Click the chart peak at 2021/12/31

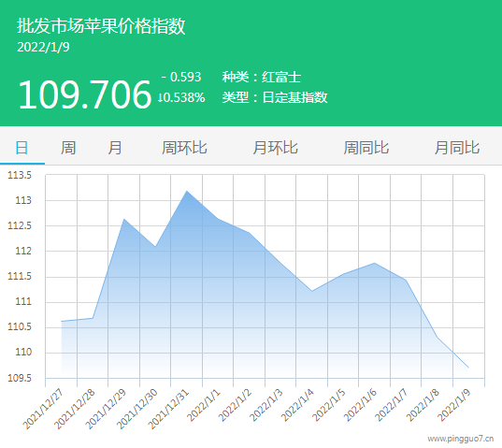pos(187,191)
